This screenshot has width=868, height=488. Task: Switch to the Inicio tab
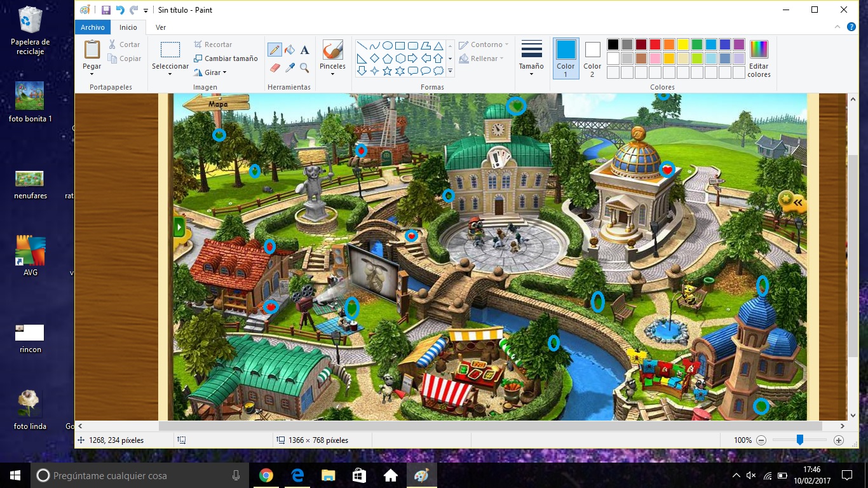pyautogui.click(x=128, y=27)
